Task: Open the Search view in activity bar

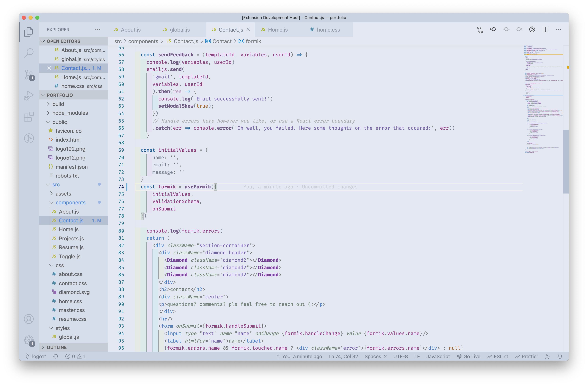Action: 29,53
